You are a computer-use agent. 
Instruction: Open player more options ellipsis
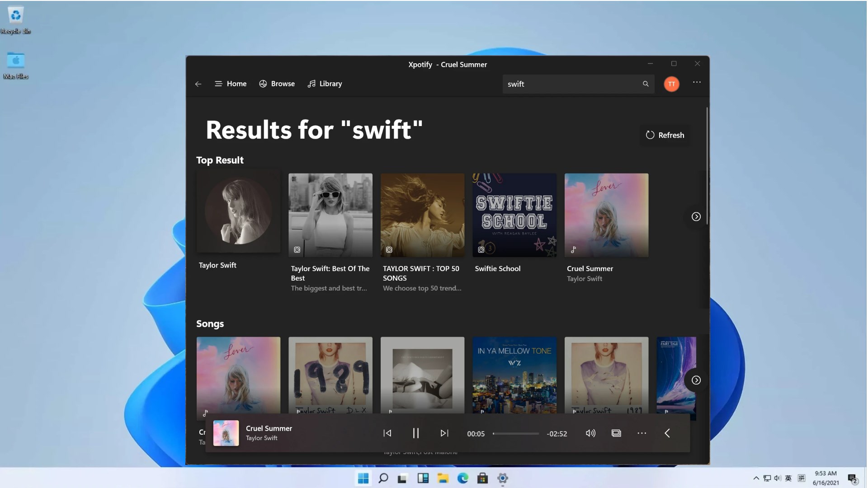pos(642,433)
